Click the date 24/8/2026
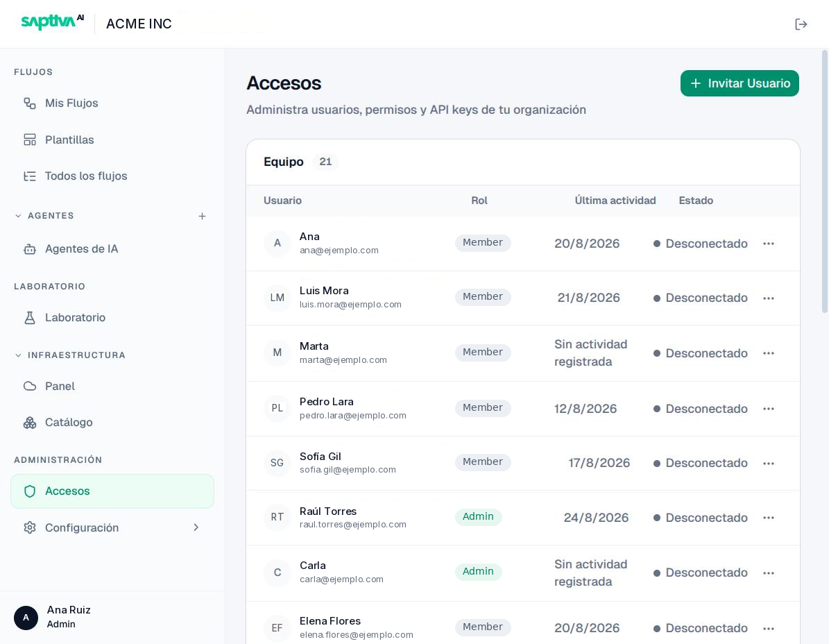This screenshot has width=829, height=644. (596, 518)
